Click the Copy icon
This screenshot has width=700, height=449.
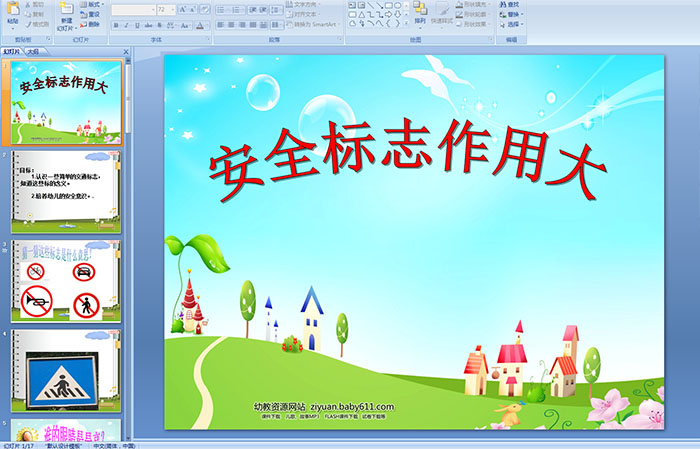(x=28, y=14)
